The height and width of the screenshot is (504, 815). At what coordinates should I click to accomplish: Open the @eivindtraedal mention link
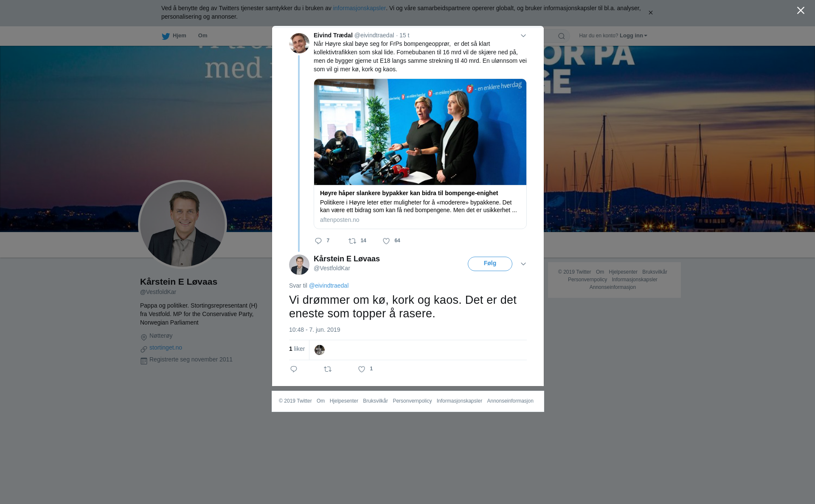click(329, 286)
